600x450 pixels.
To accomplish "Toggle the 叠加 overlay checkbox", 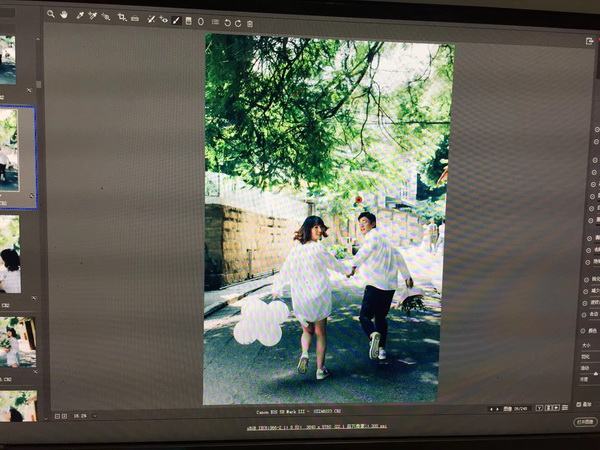I will click(579, 404).
